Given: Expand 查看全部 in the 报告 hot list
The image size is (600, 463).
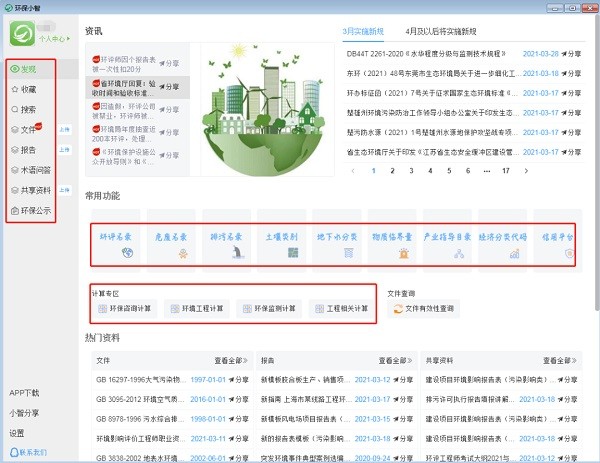Looking at the screenshot, I should pyautogui.click(x=395, y=360).
